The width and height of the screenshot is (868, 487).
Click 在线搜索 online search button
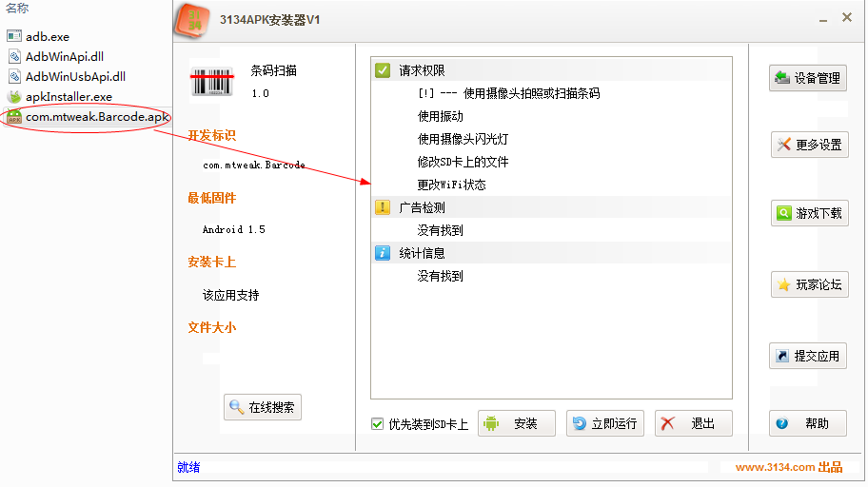tap(263, 407)
